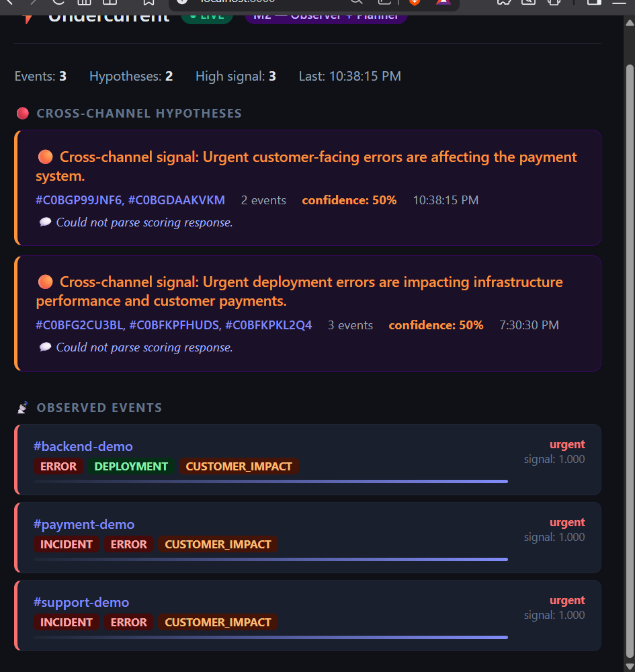Click the speech bubble under the 7:30:30 PM hypothesis
Screen dimensions: 635x672
45,347
